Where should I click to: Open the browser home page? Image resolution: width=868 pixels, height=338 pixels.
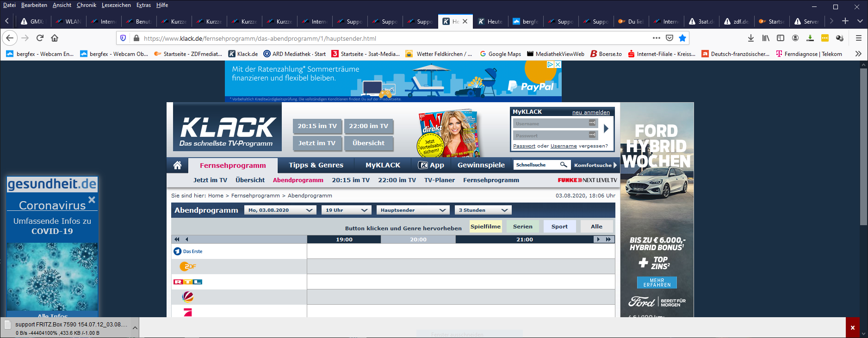tap(55, 38)
